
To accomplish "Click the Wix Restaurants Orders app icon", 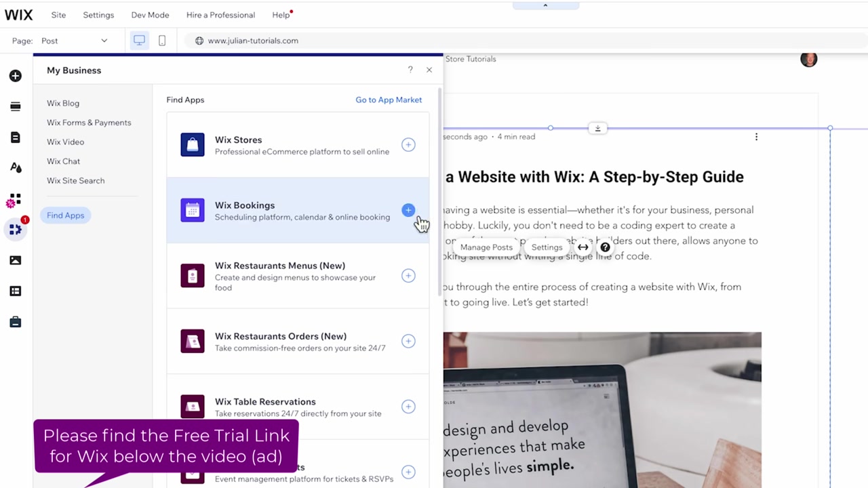I will coord(193,341).
